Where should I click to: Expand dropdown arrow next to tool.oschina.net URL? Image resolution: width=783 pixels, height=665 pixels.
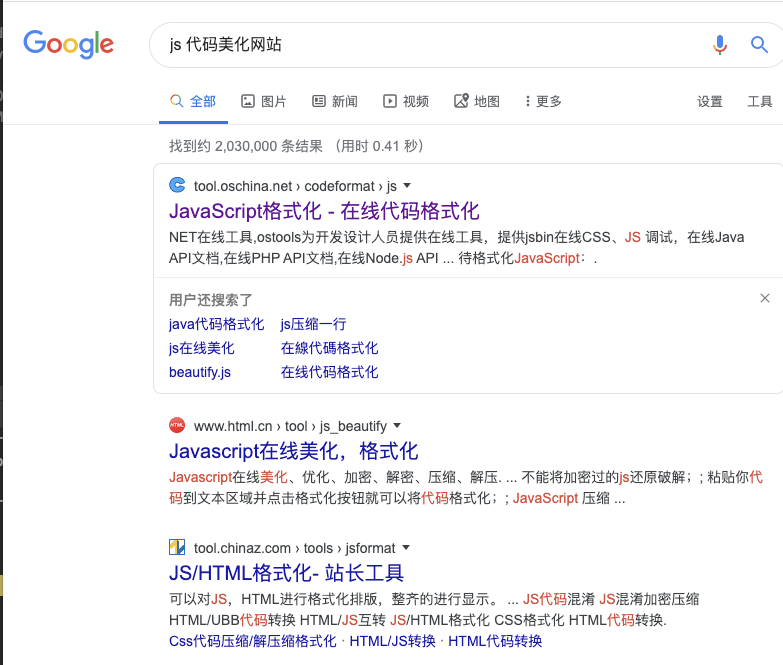[407, 186]
